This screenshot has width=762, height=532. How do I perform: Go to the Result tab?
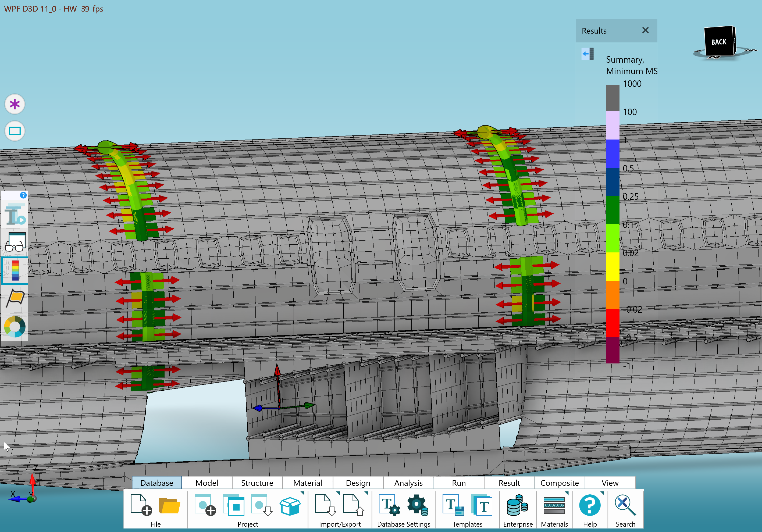tap(510, 483)
